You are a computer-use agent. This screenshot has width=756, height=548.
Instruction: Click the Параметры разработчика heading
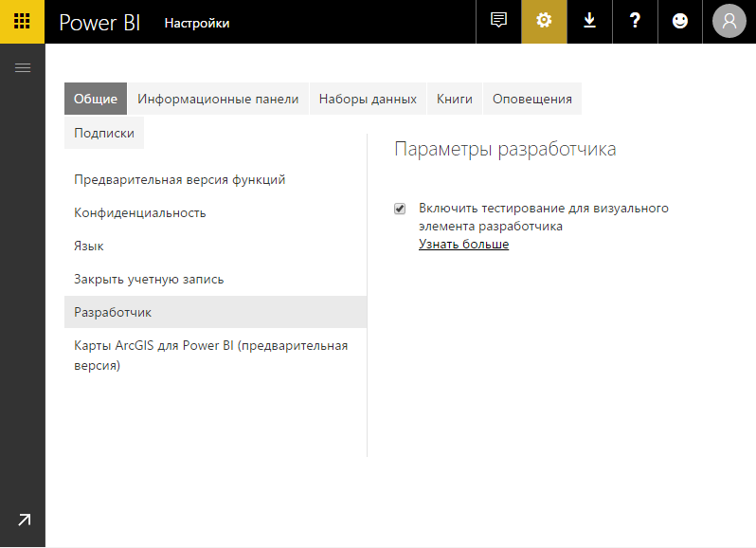tap(505, 149)
